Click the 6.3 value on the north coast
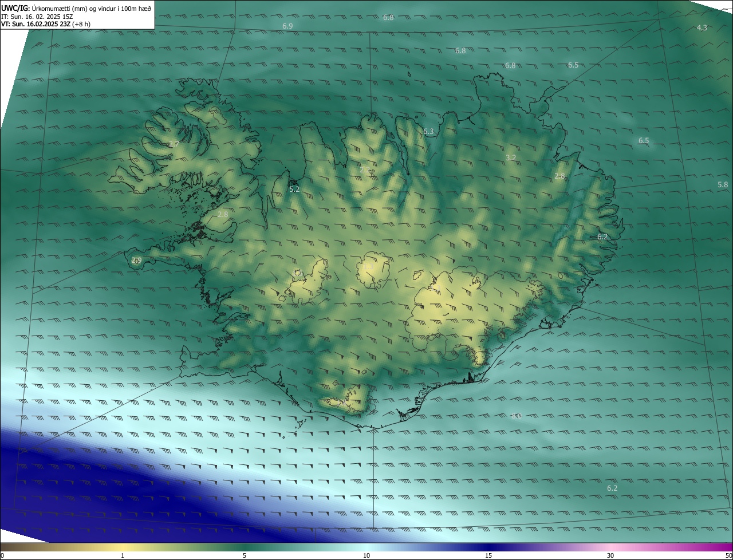The image size is (733, 560). [x=428, y=132]
